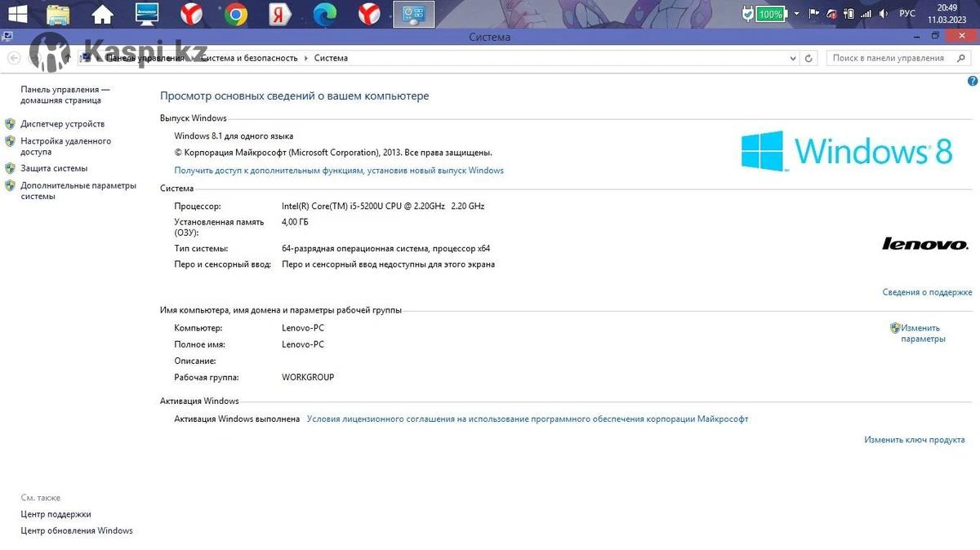The height and width of the screenshot is (550, 980).
Task: Refresh the Control Panel page
Action: pyautogui.click(x=808, y=58)
